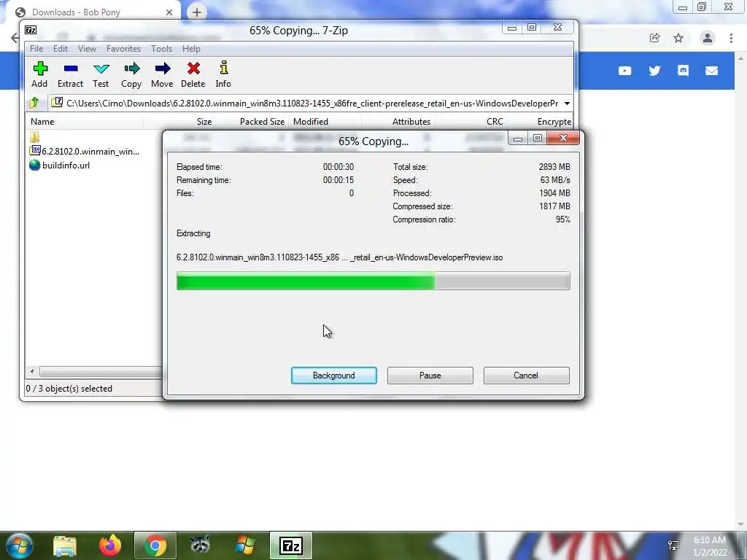Close the 65% Copying dialog
The image size is (747, 560).
[x=563, y=138]
